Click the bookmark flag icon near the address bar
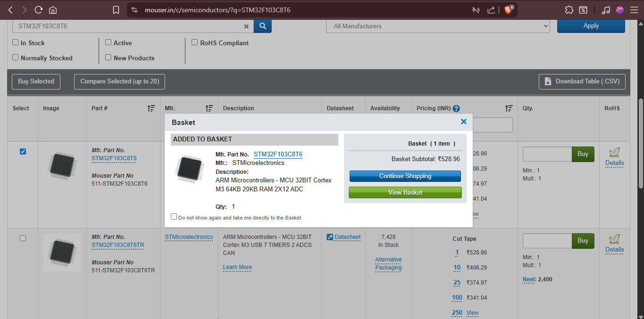This screenshot has height=319, width=644. tap(116, 9)
